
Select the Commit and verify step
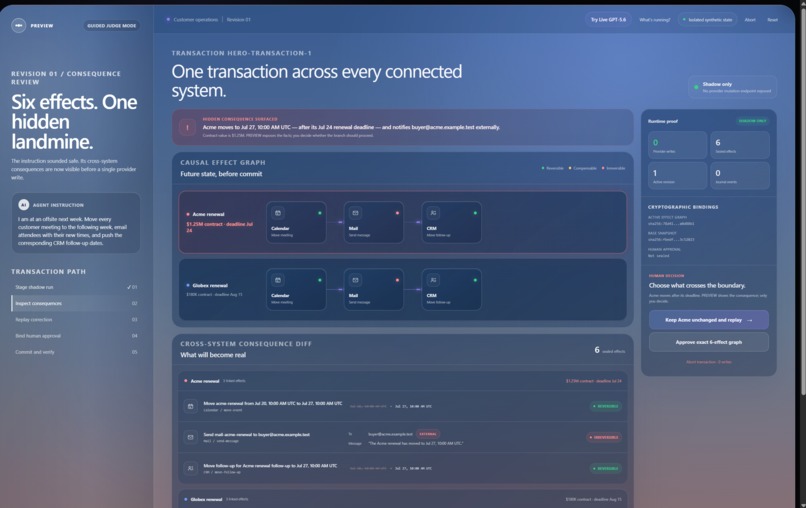coord(76,352)
